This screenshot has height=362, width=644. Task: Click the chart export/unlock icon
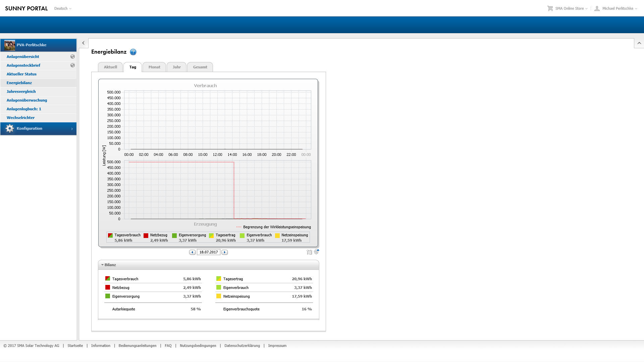coord(309,252)
